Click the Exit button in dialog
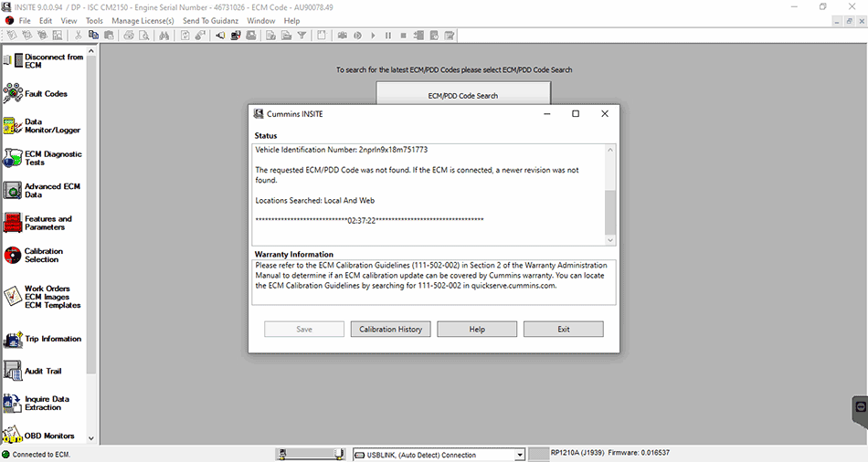 pos(564,330)
